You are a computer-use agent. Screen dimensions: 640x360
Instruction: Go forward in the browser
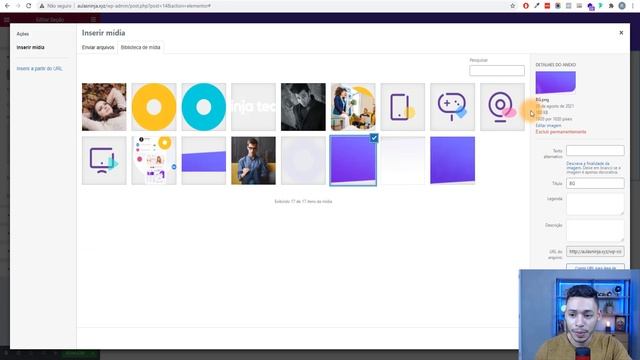pos(18,6)
